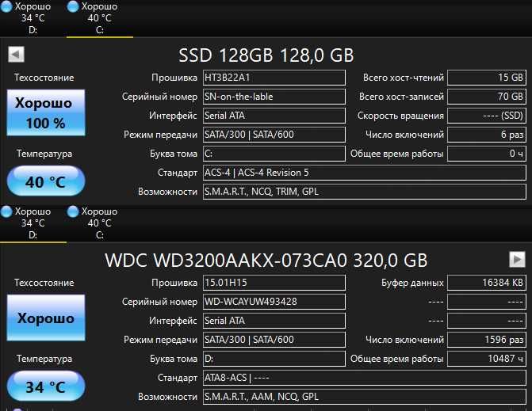Click the power on count value 1596 раз
This screenshot has width=532, height=411.
pyautogui.click(x=487, y=340)
